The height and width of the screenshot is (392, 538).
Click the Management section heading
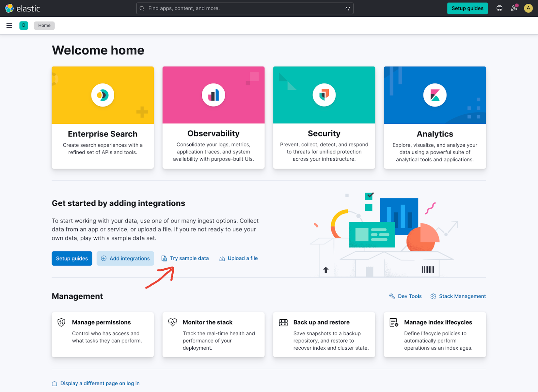[x=77, y=296]
